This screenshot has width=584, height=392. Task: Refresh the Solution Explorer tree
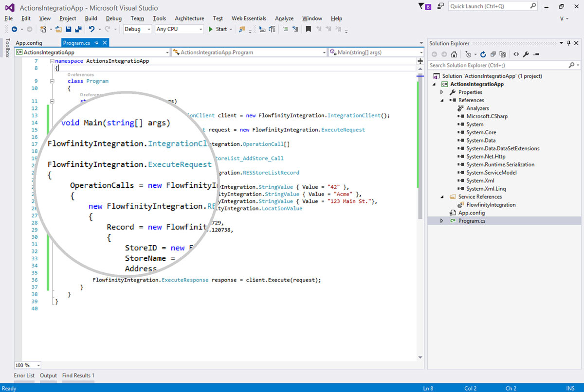coord(483,54)
